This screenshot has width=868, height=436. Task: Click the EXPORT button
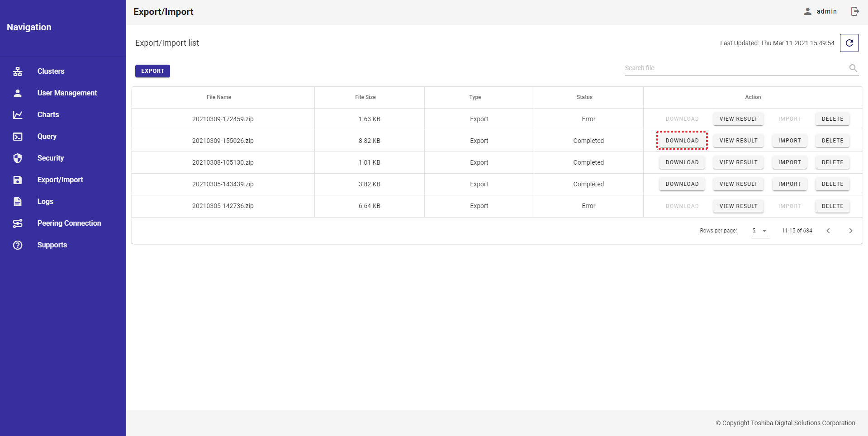pos(152,71)
